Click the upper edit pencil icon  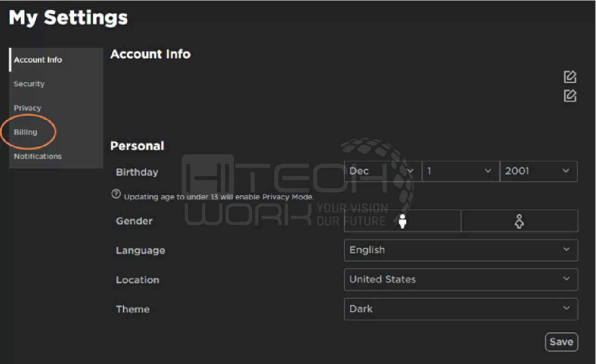(570, 77)
